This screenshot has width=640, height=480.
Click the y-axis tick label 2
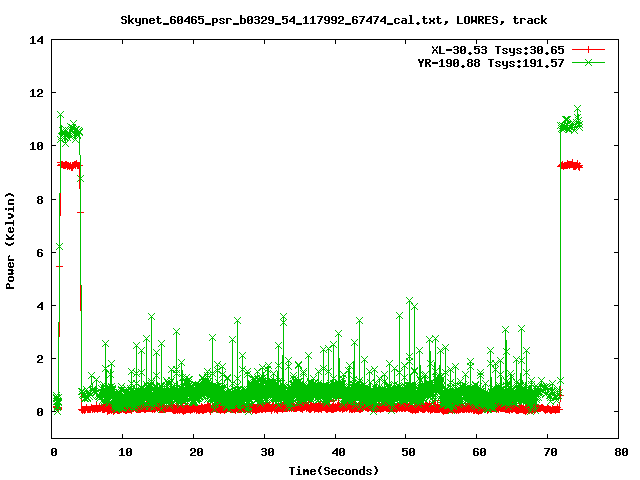coord(40,359)
